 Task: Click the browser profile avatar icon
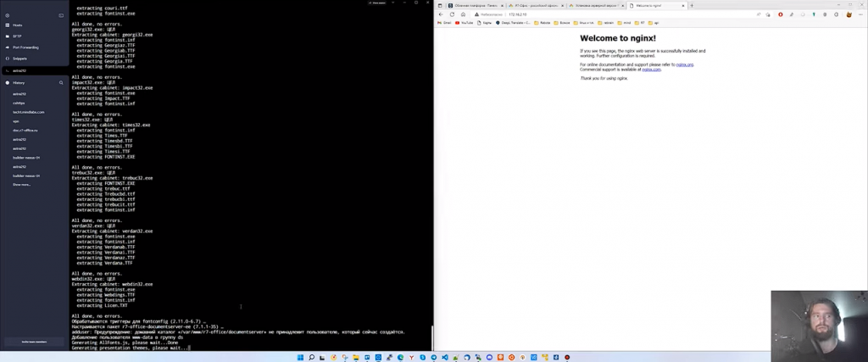click(849, 14)
